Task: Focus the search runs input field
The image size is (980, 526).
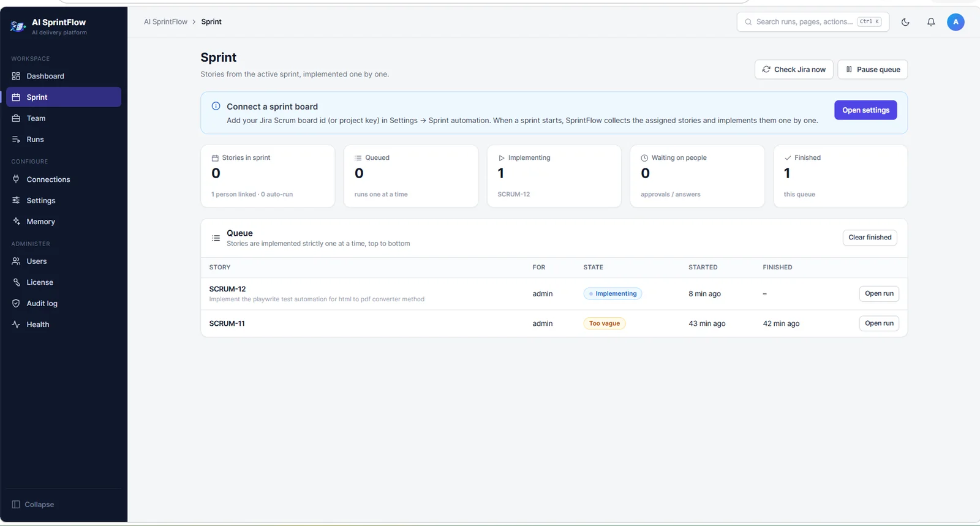Action: 813,22
